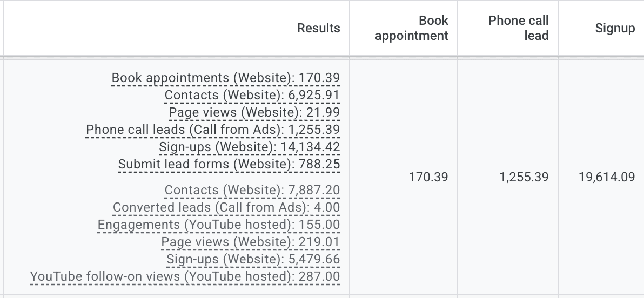Screen dimensions: 644x298
Task: Select Phone call leads (Call from Ads) result
Action: point(213,130)
